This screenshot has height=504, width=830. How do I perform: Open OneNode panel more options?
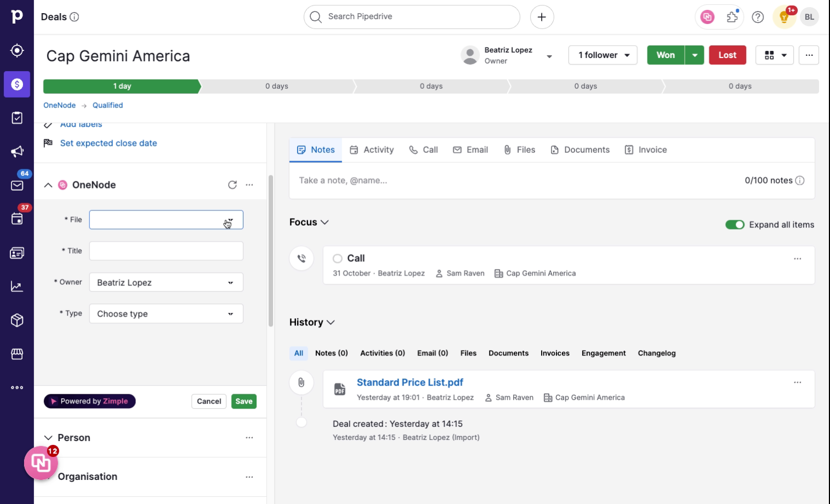pos(249,185)
